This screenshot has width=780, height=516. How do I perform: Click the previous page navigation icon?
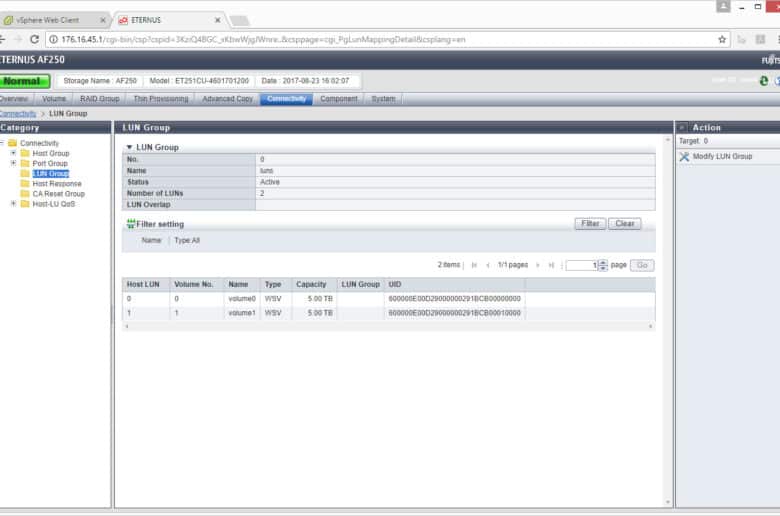coord(488,265)
